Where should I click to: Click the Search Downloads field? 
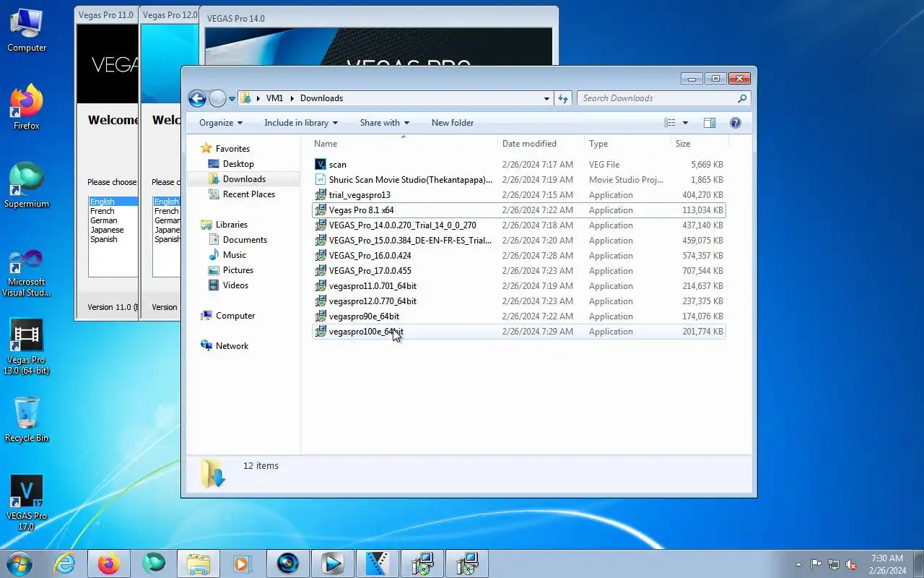click(x=663, y=98)
